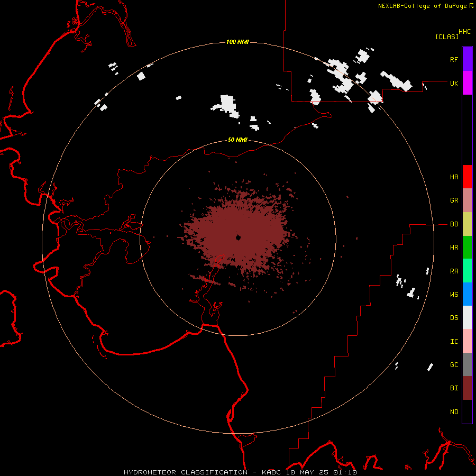Click the UK legend label
Viewport: 476px width, 476px height.
coord(454,83)
